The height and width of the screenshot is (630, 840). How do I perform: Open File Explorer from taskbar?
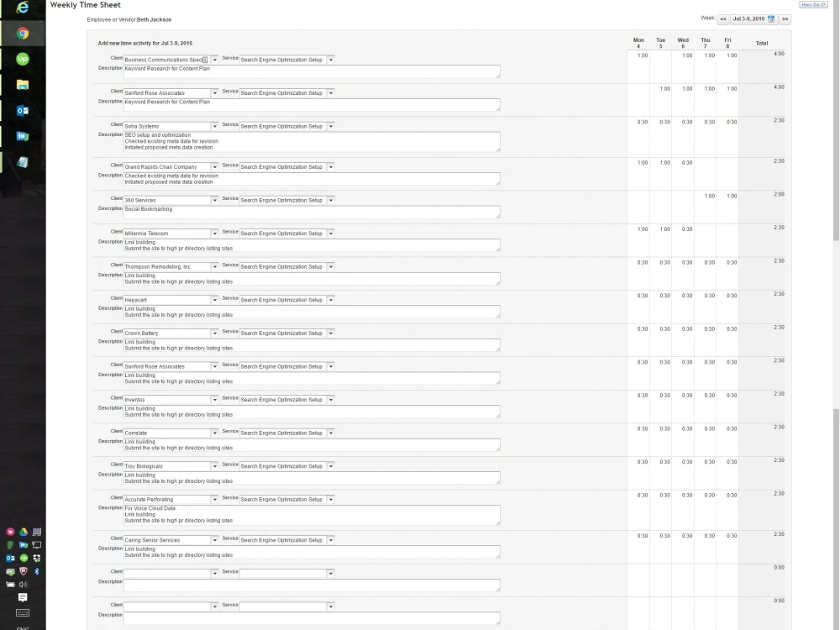pyautogui.click(x=23, y=85)
